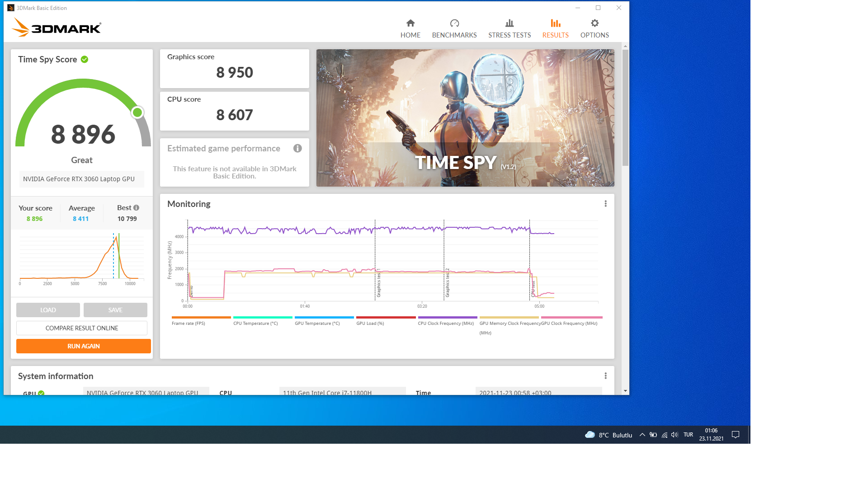This screenshot has height=488, width=868.
Task: Open the System information three-dot menu
Action: tap(605, 376)
